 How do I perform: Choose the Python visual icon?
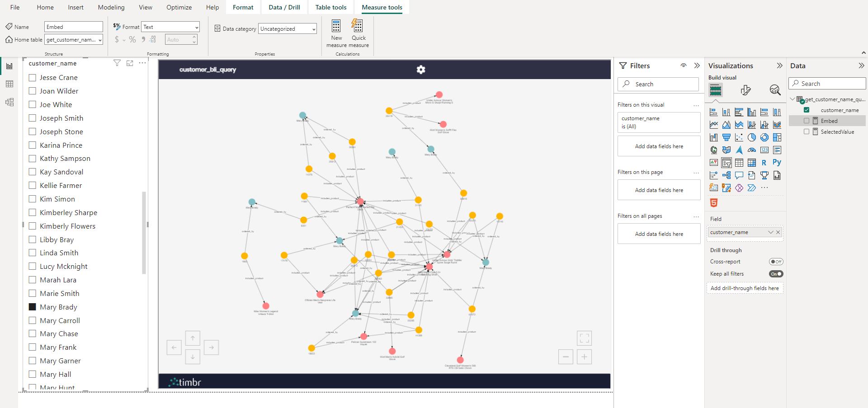click(777, 162)
